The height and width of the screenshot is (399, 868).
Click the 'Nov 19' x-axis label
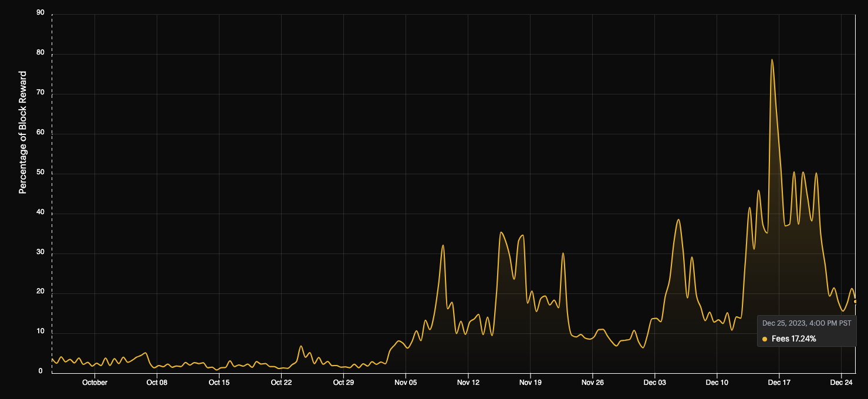click(x=531, y=383)
